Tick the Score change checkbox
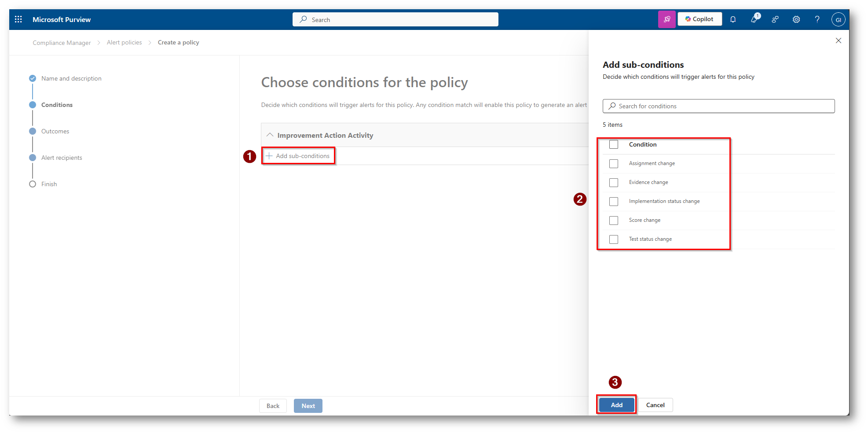The height and width of the screenshot is (434, 868). [614, 221]
